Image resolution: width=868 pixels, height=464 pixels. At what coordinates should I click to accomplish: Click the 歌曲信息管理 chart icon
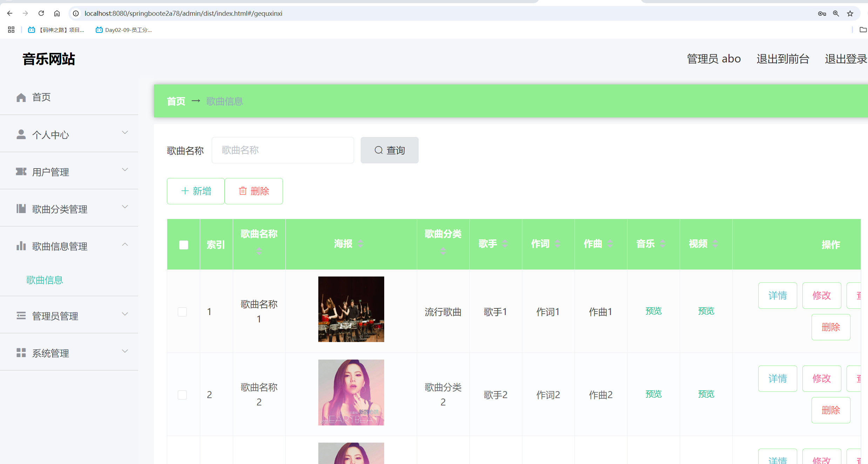[21, 246]
